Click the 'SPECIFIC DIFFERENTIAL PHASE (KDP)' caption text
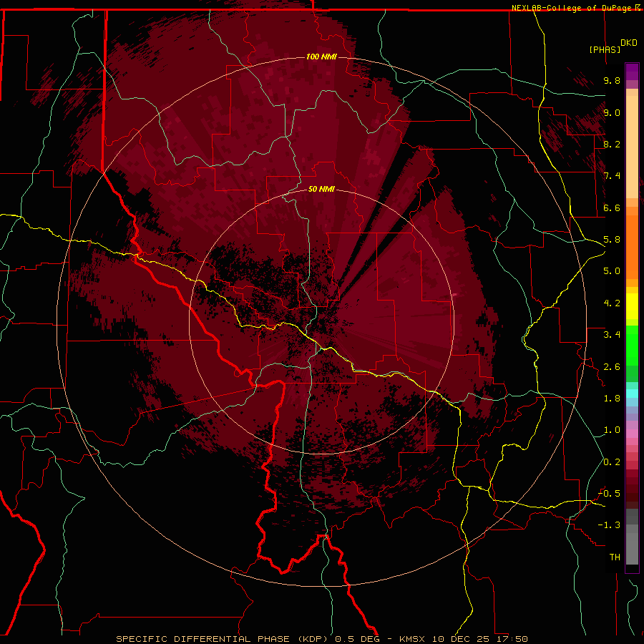This screenshot has height=644, width=644. pyautogui.click(x=223, y=639)
